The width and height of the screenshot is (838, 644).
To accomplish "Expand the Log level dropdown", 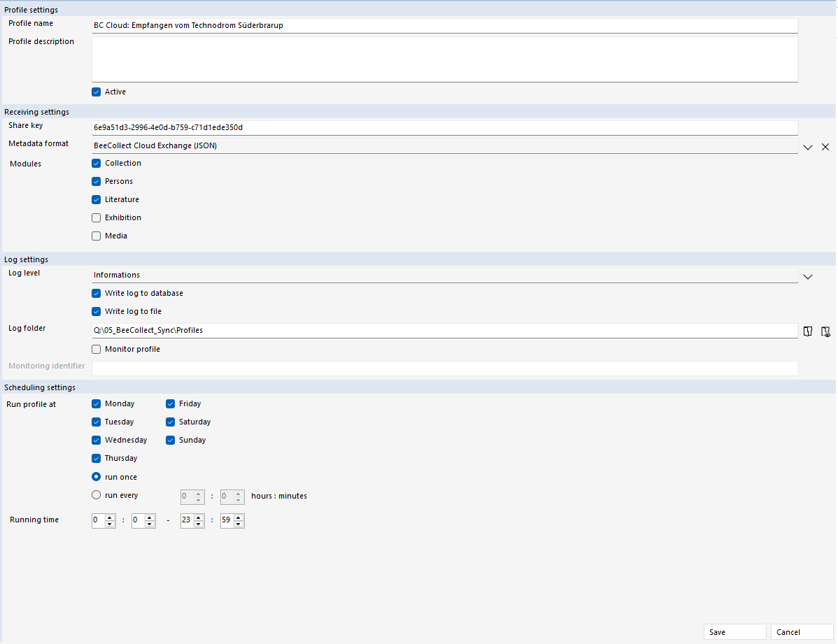I will coord(808,277).
